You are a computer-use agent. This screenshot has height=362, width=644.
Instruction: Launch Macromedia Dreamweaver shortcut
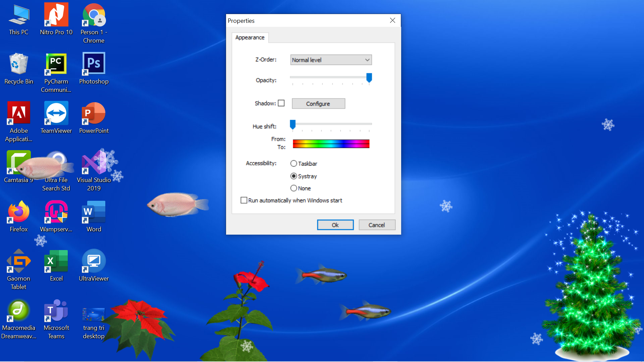(x=19, y=319)
